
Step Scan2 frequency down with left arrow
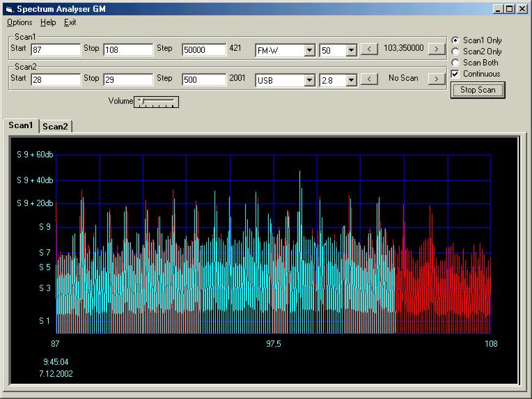pos(369,79)
